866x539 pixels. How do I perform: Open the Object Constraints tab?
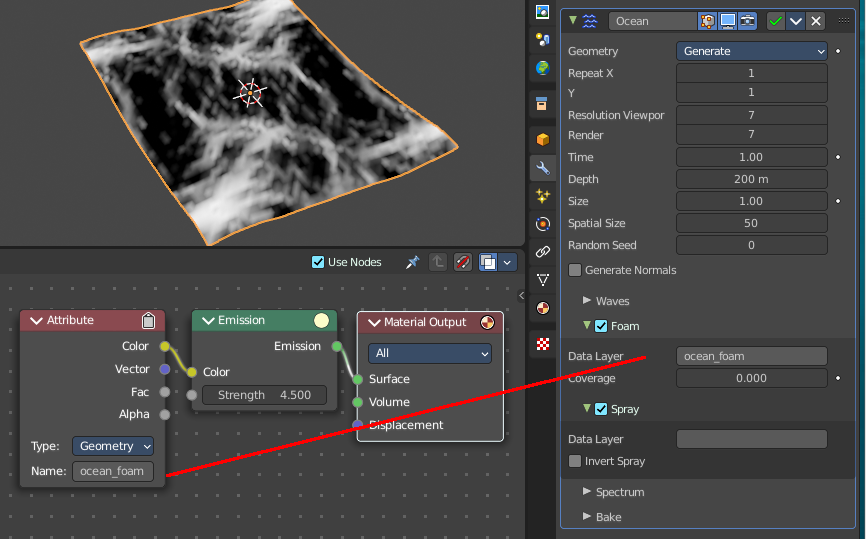[542, 252]
